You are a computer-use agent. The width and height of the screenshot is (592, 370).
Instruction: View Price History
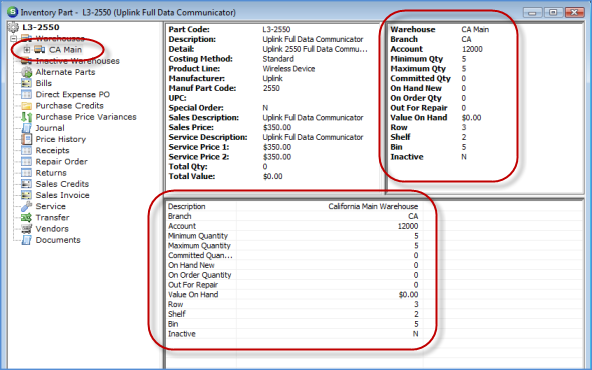61,139
